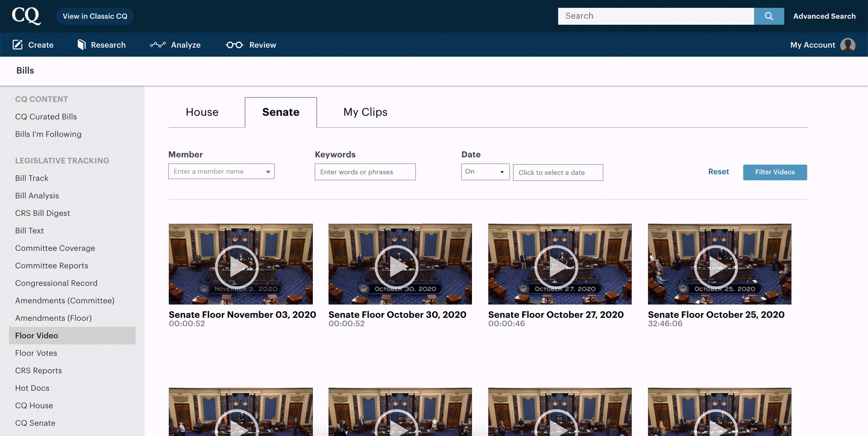Click the Bills page heading

25,71
